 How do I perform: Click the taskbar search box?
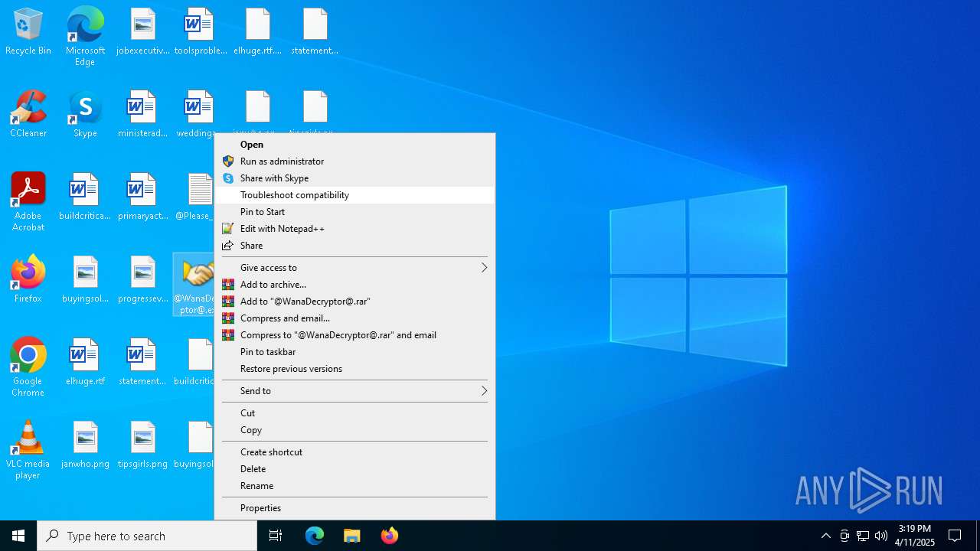click(147, 536)
